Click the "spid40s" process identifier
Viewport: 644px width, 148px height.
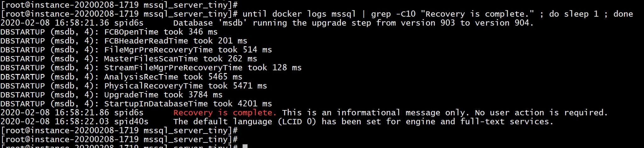point(131,122)
